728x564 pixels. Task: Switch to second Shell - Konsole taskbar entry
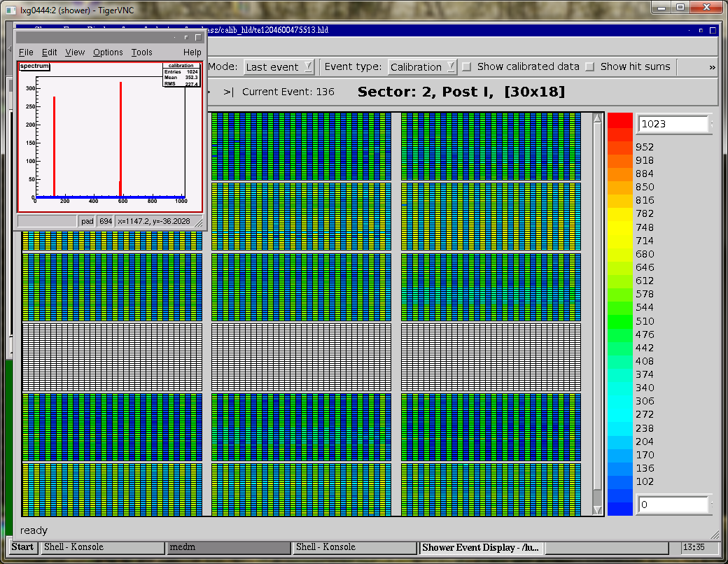tap(355, 547)
